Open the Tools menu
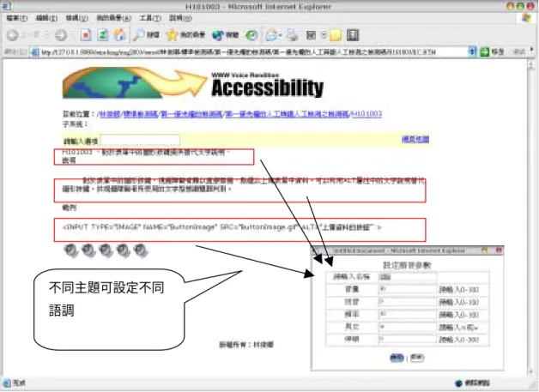The width and height of the screenshot is (539, 392). click(x=150, y=18)
